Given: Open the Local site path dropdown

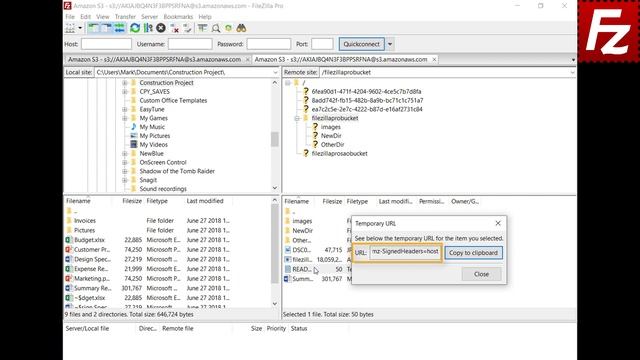Looking at the screenshot, I should [x=275, y=72].
